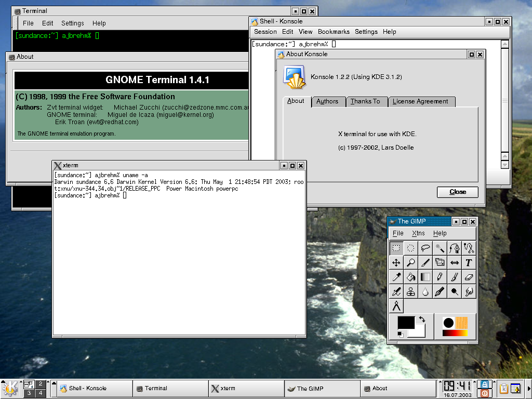The height and width of the screenshot is (399, 532).
Task: Click the black foreground color swatch
Action: (406, 323)
